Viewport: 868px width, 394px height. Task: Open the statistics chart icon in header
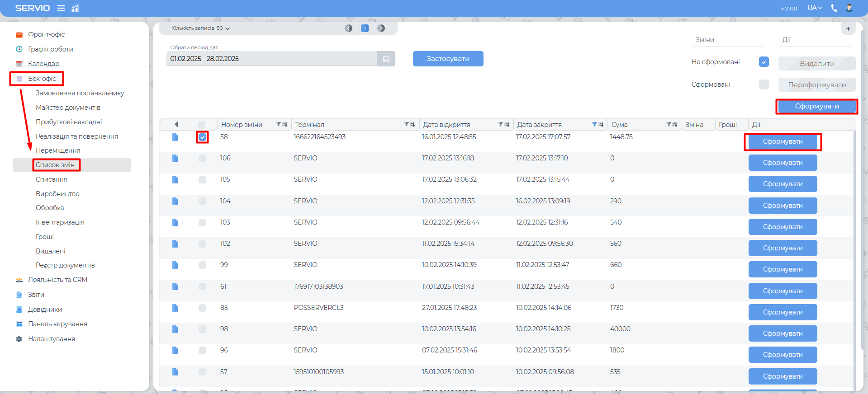[x=75, y=8]
